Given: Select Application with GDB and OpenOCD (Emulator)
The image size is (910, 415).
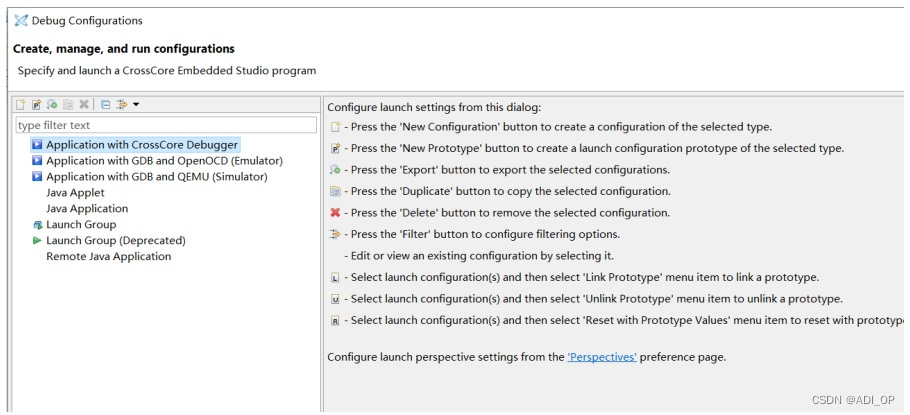Looking at the screenshot, I should tap(164, 160).
